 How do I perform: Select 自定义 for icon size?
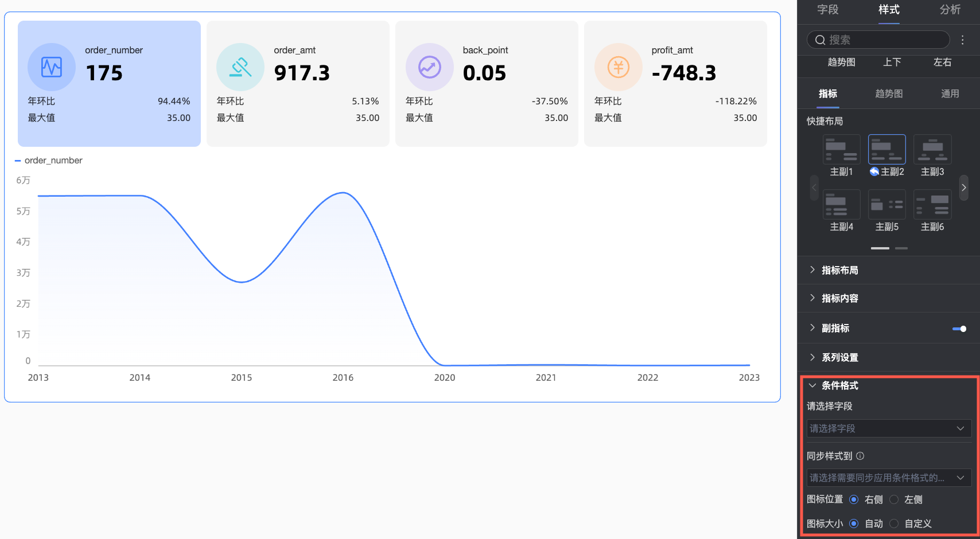tap(894, 524)
